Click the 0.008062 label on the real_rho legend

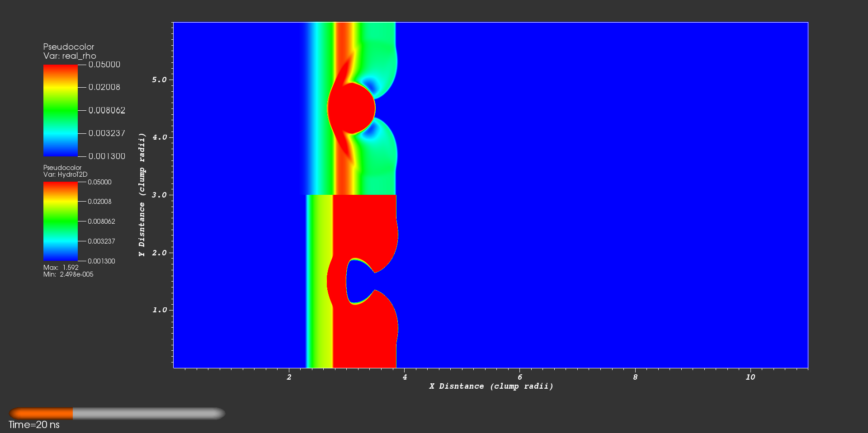tap(107, 110)
